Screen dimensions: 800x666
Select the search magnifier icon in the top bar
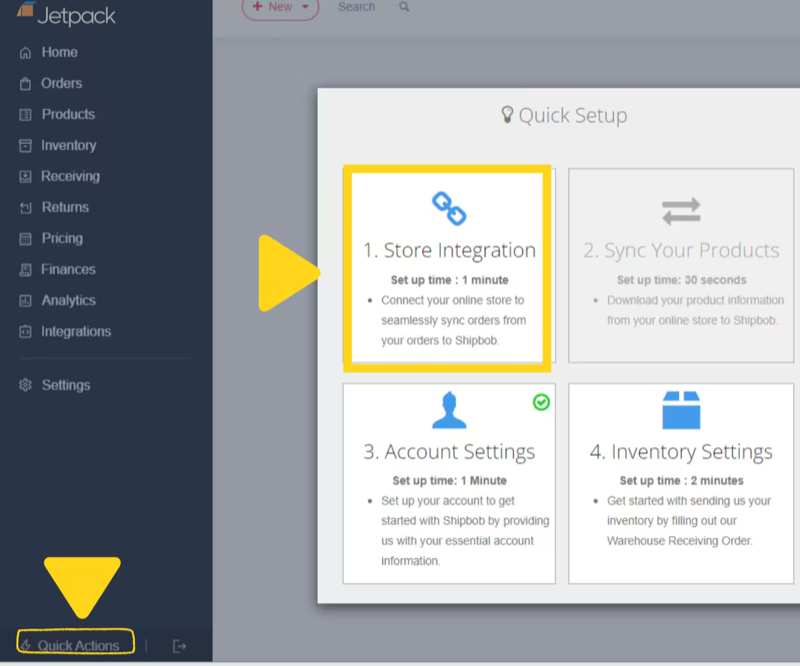tap(403, 7)
